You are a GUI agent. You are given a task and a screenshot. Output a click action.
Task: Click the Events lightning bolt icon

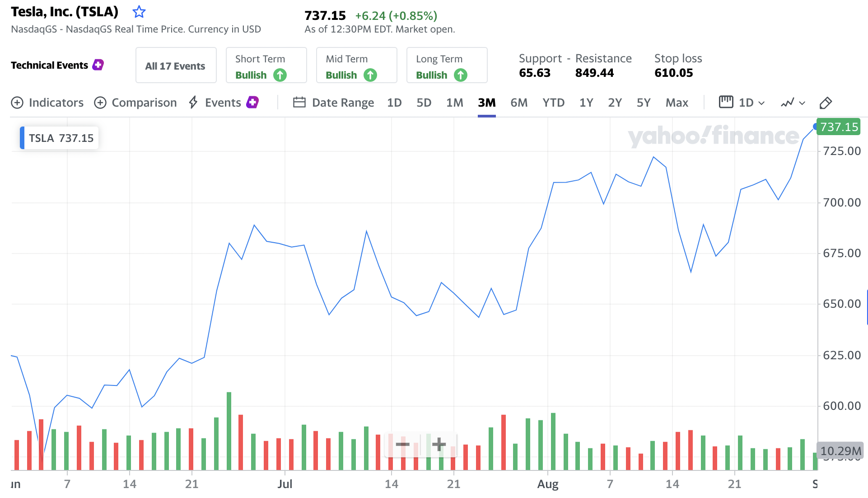[193, 102]
